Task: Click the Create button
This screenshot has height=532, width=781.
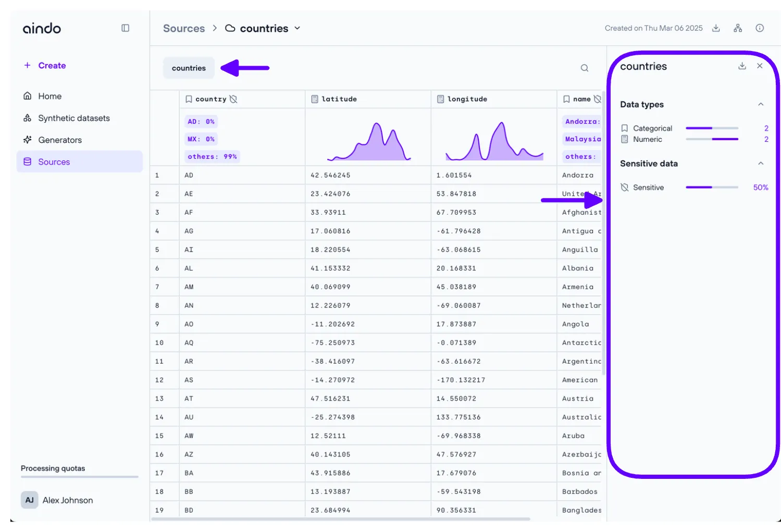Action: 45,66
